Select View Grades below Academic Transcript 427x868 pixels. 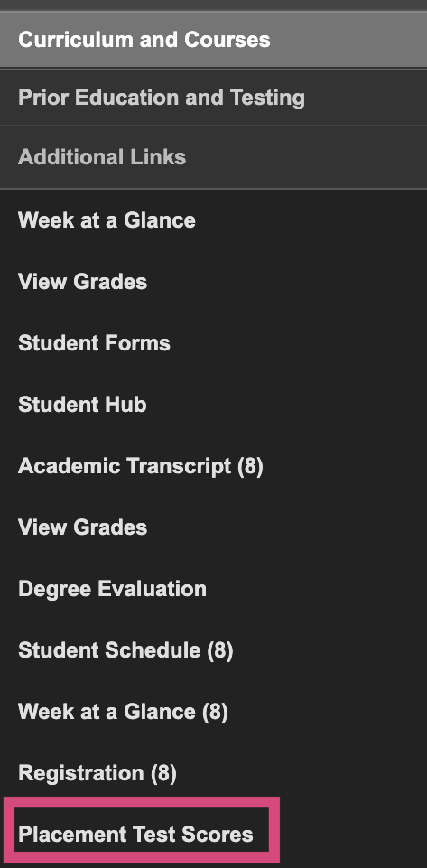(83, 527)
